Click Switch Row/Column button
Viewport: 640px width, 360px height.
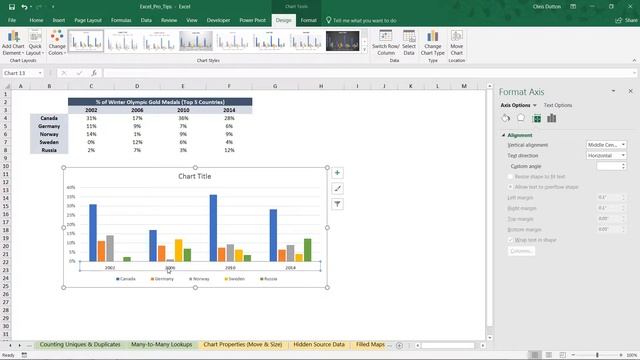pyautogui.click(x=386, y=42)
